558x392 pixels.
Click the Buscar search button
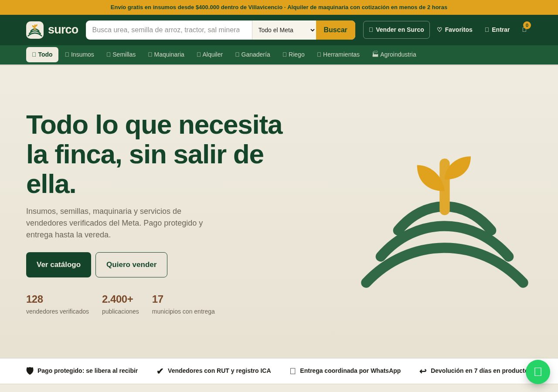click(336, 30)
